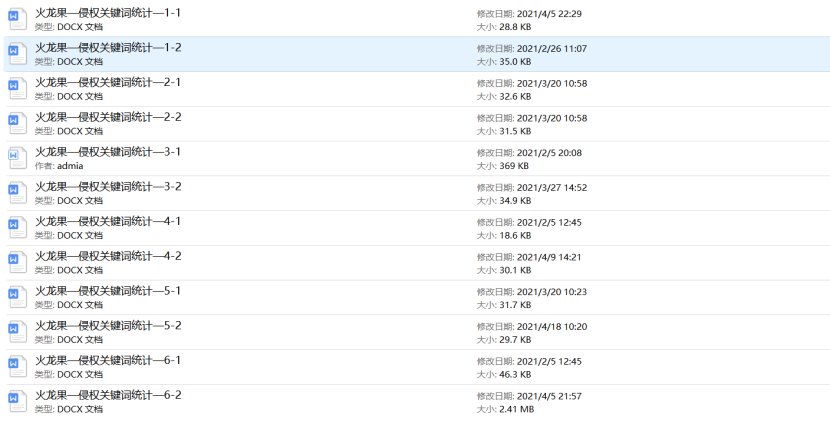Screen dimensions: 830x441
Task: Click the 369 KB size text
Action: point(513,166)
